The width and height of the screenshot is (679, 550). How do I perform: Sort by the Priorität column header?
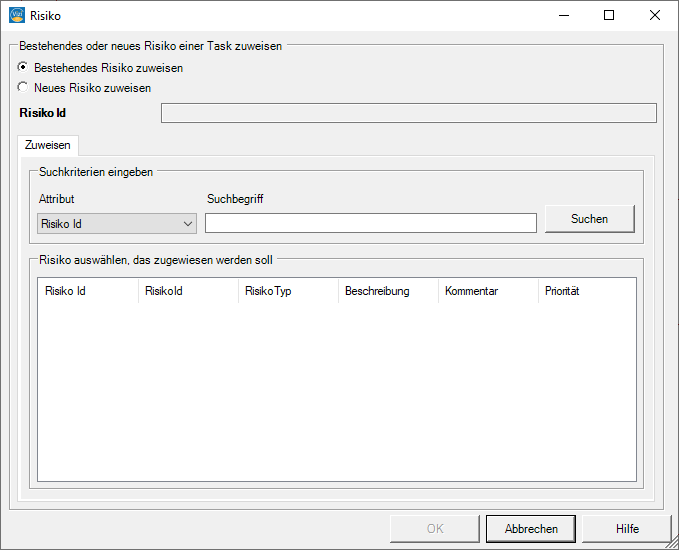(587, 291)
